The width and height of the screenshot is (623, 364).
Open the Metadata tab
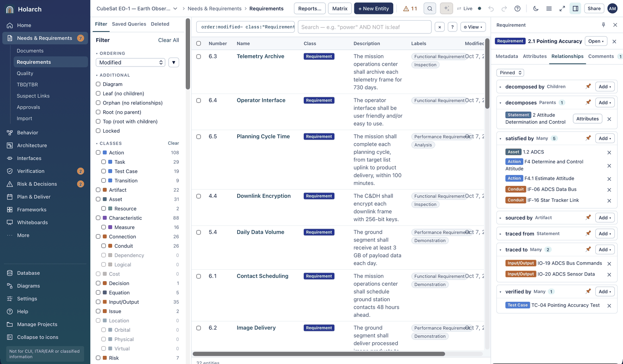point(507,56)
